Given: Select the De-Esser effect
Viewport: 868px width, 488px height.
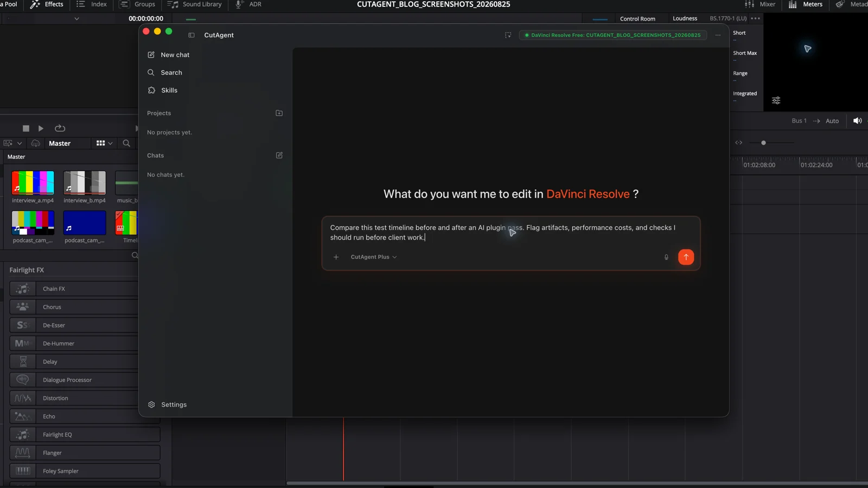Looking at the screenshot, I should [x=85, y=325].
